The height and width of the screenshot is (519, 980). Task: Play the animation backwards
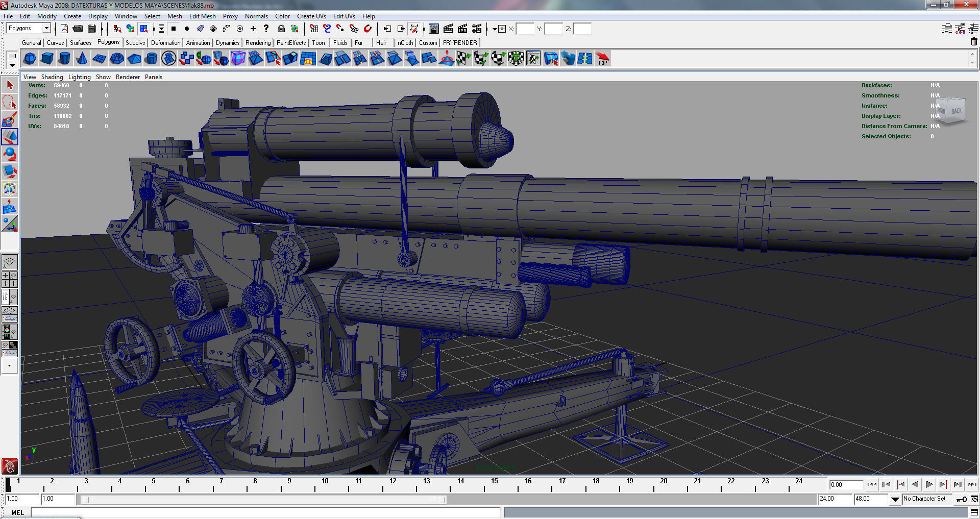pyautogui.click(x=915, y=485)
